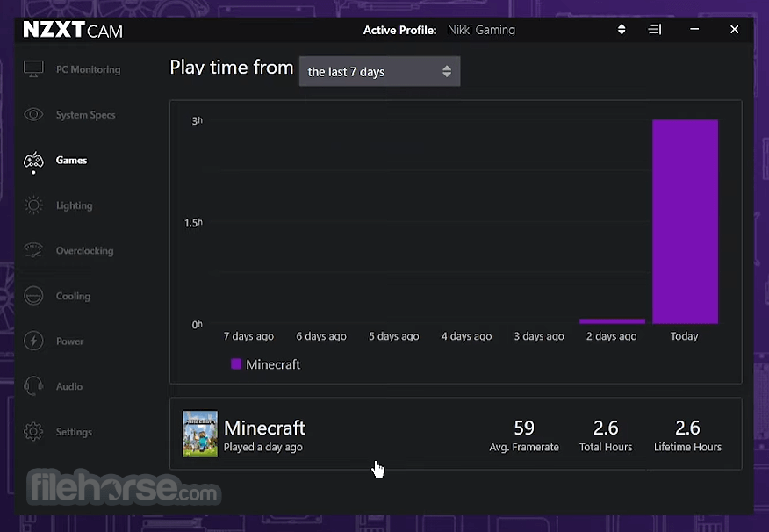Click the Today purple bar in chart
This screenshot has width=769, height=532.
685,221
